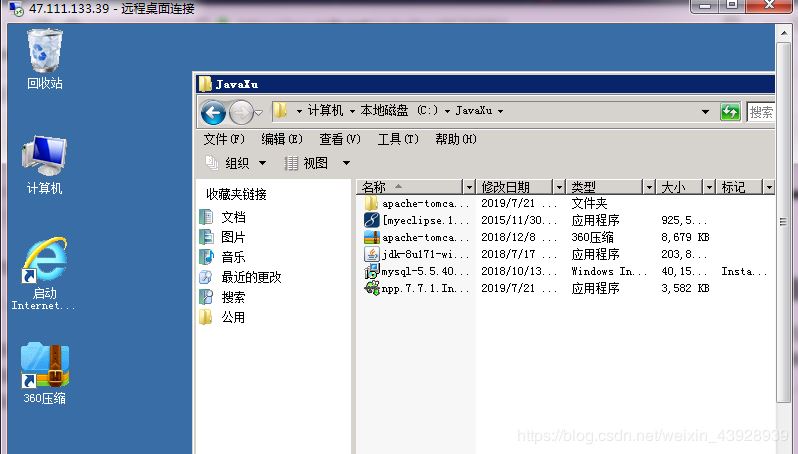Open the Recycle Bin desktop icon

tap(44, 52)
